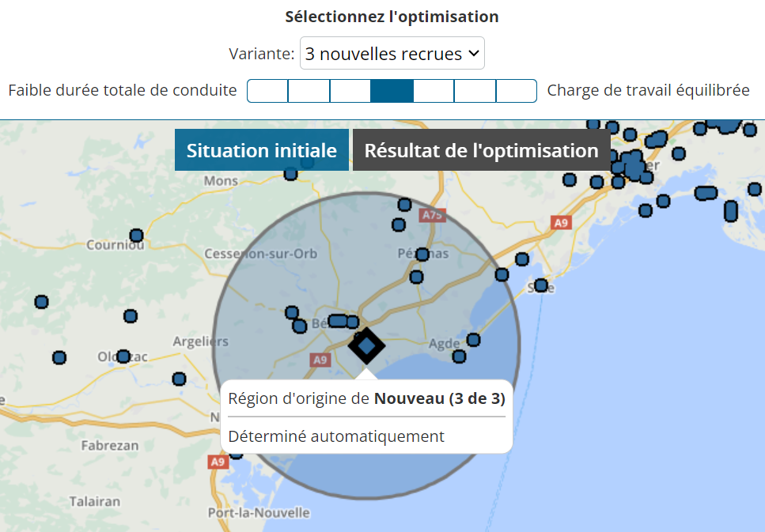Switch to Situation initiale view
This screenshot has width=765, height=532.
tap(261, 150)
